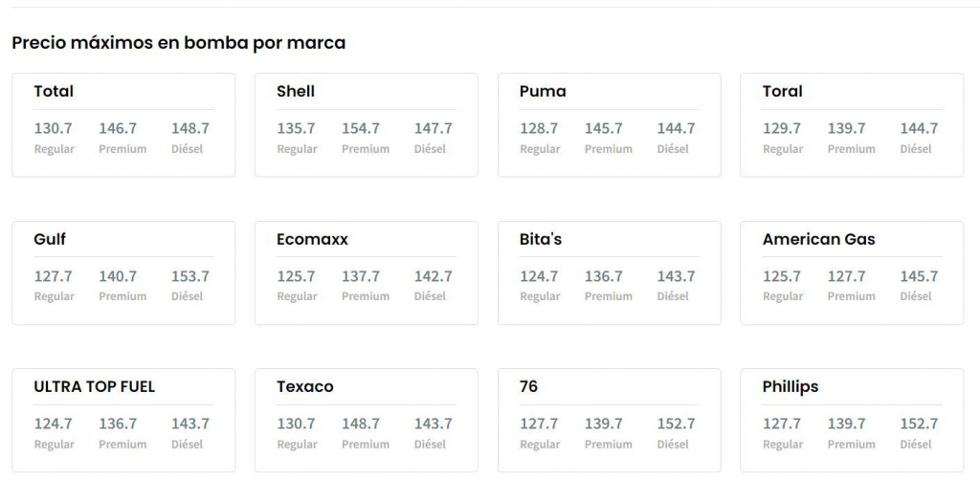Click the Phillips brand name
This screenshot has width=980, height=501.
[x=791, y=387]
